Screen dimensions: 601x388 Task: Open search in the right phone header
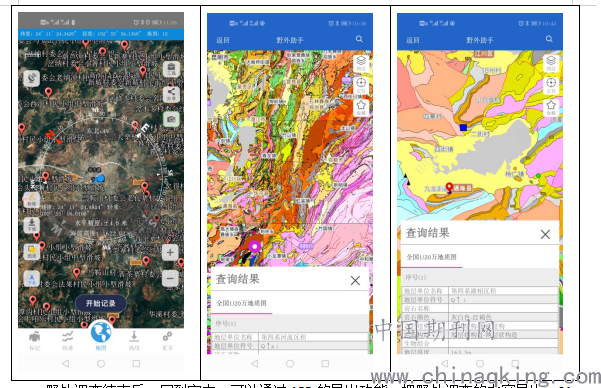[x=549, y=39]
